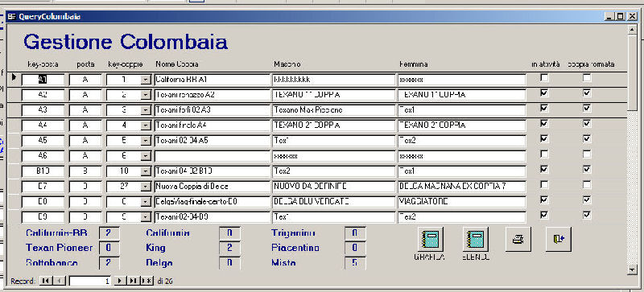Go to the next record

[120, 281]
